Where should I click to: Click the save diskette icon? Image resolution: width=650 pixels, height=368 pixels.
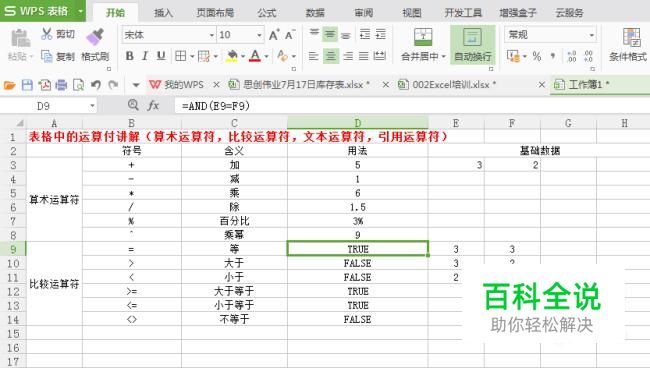pos(27,85)
